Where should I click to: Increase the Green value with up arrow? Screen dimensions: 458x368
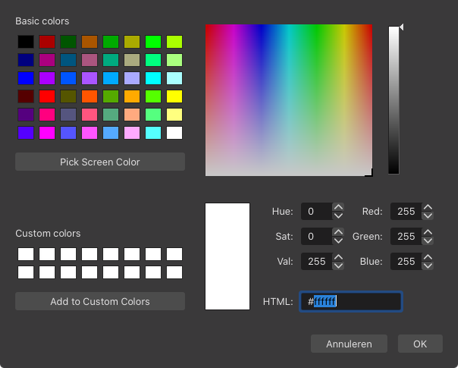(428, 232)
